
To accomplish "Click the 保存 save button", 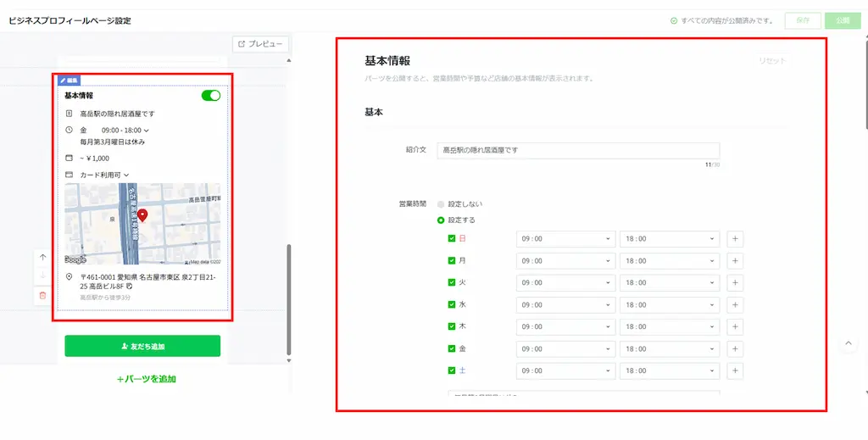I will pos(803,20).
